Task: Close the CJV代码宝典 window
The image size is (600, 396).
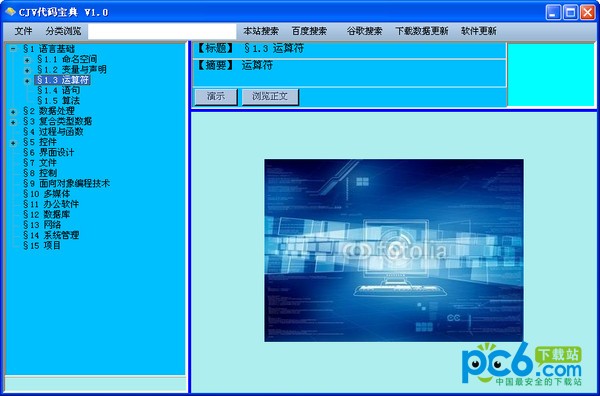Action: point(587,12)
